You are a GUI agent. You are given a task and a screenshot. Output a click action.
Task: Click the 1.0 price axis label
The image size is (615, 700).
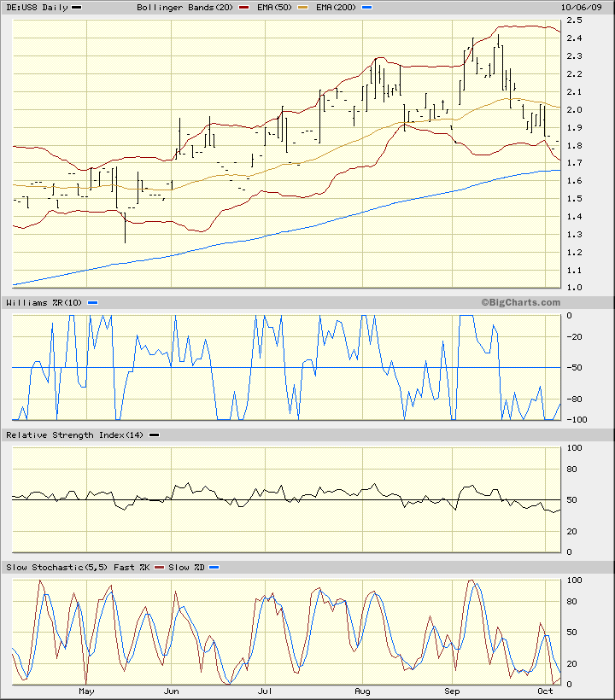574,288
